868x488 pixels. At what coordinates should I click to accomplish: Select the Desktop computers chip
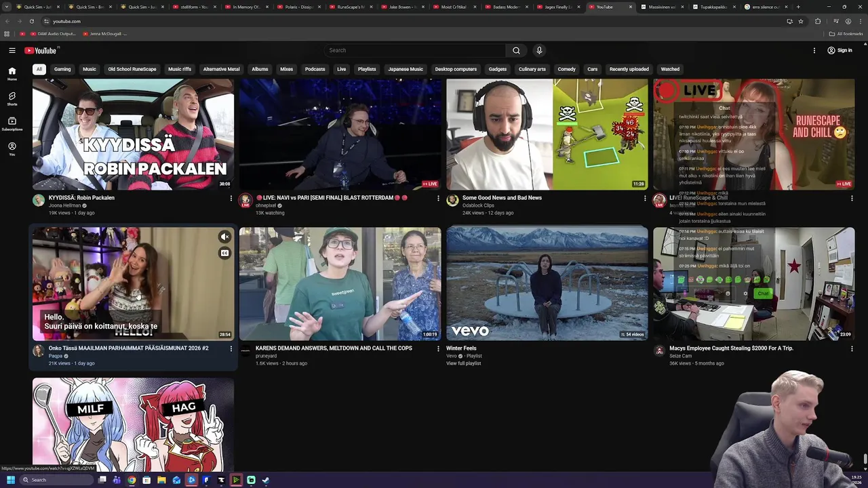pos(456,69)
